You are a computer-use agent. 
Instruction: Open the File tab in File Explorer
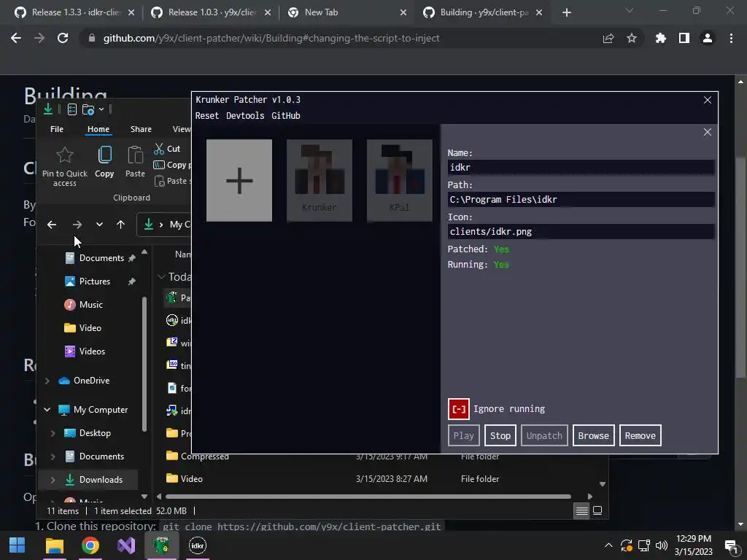(x=57, y=129)
